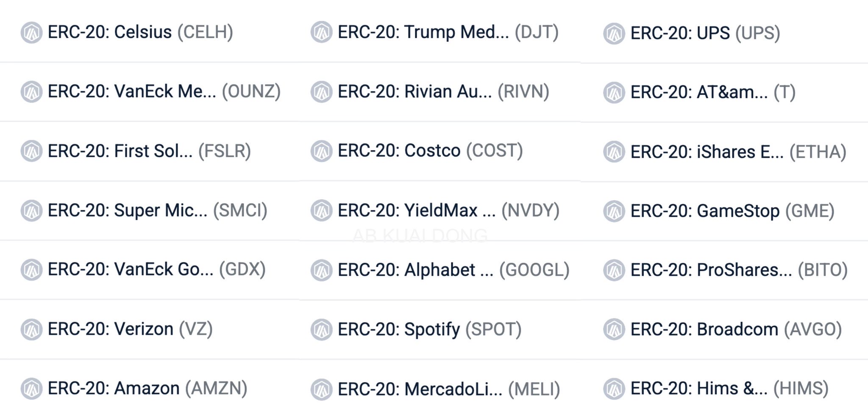Click the token icon beside Celsius (CELH)

pos(31,33)
